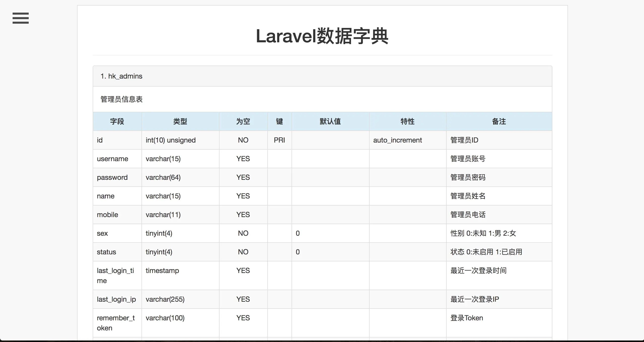Open the hamburger menu icon
This screenshot has height=342, width=644.
21,18
